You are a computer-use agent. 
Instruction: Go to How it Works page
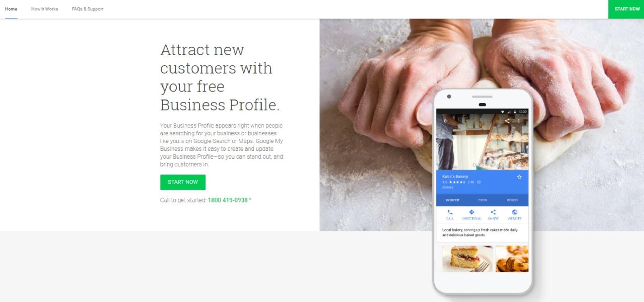(x=45, y=9)
